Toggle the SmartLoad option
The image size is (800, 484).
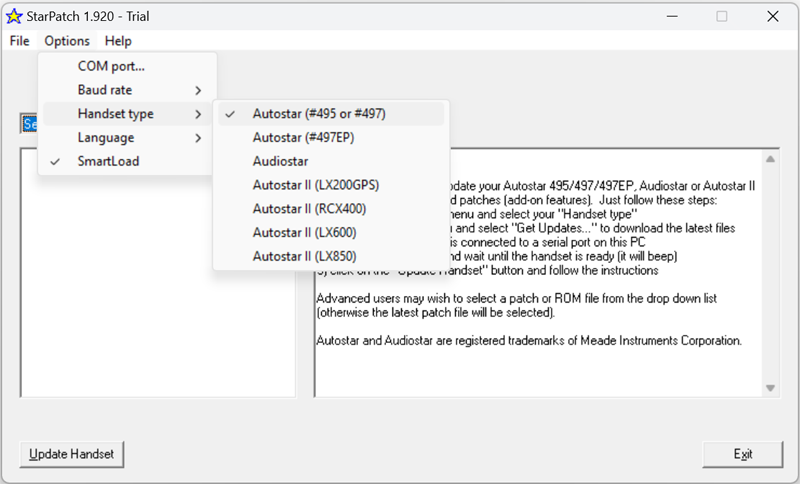click(108, 161)
